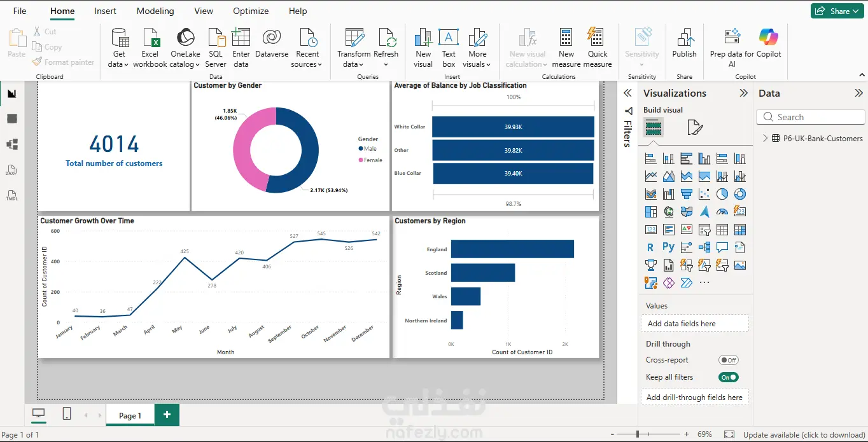Insert the Q&A speech bubble visual

point(722,247)
